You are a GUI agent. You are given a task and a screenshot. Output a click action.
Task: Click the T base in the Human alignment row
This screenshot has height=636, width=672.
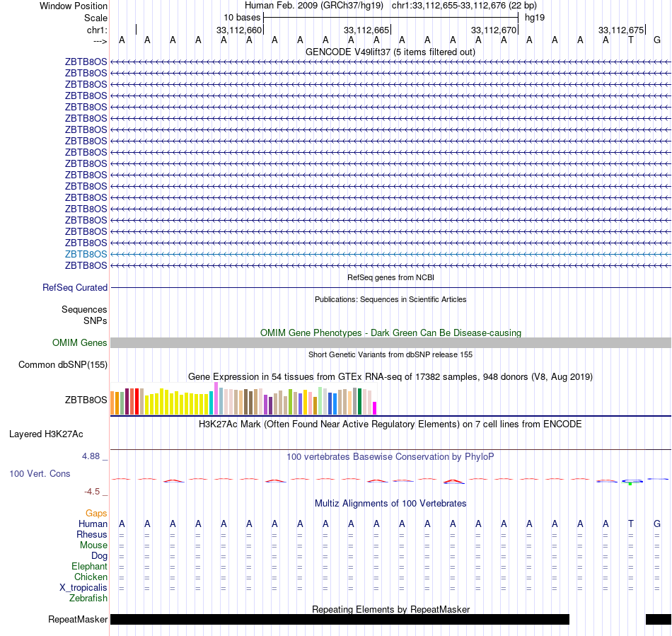pyautogui.click(x=631, y=524)
